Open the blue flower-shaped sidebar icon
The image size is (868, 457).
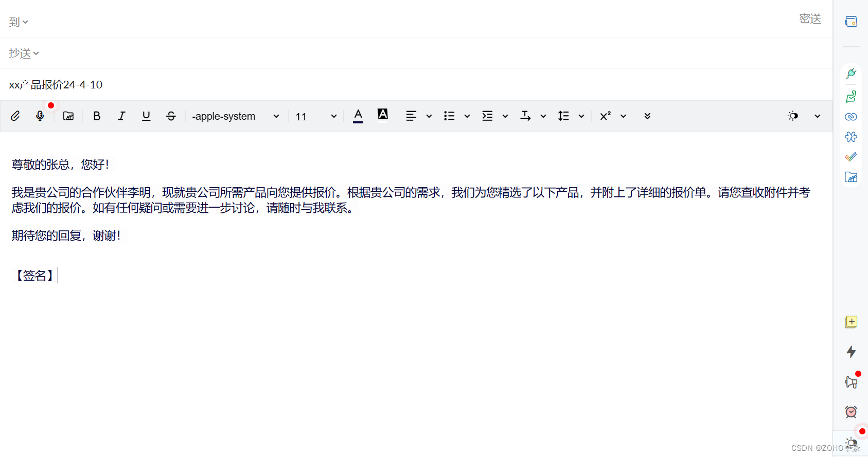pyautogui.click(x=851, y=137)
